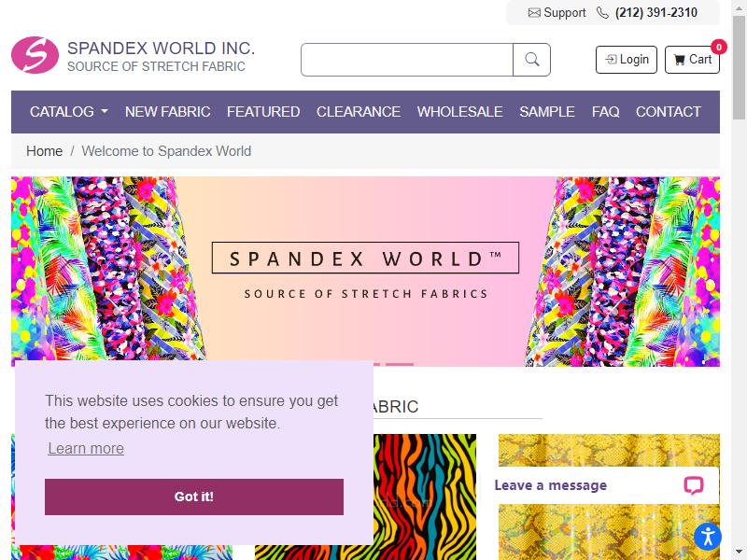Follow the Learn more cookie link
The height and width of the screenshot is (560, 747).
click(x=86, y=449)
